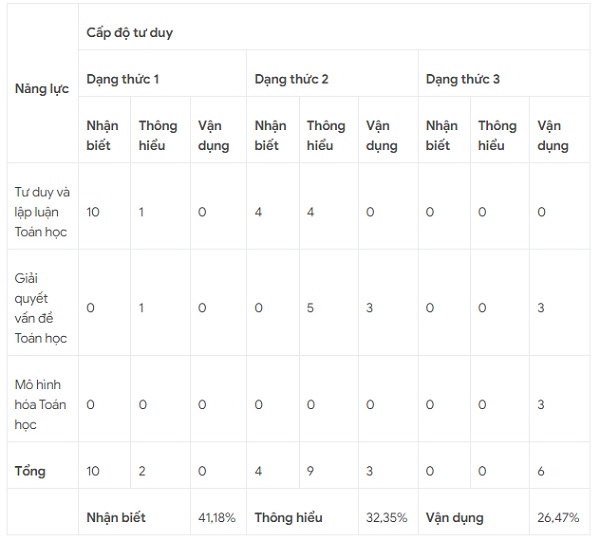
Task: Select bold "Thông hiểu" in the bottom summary row
Action: pos(290,517)
